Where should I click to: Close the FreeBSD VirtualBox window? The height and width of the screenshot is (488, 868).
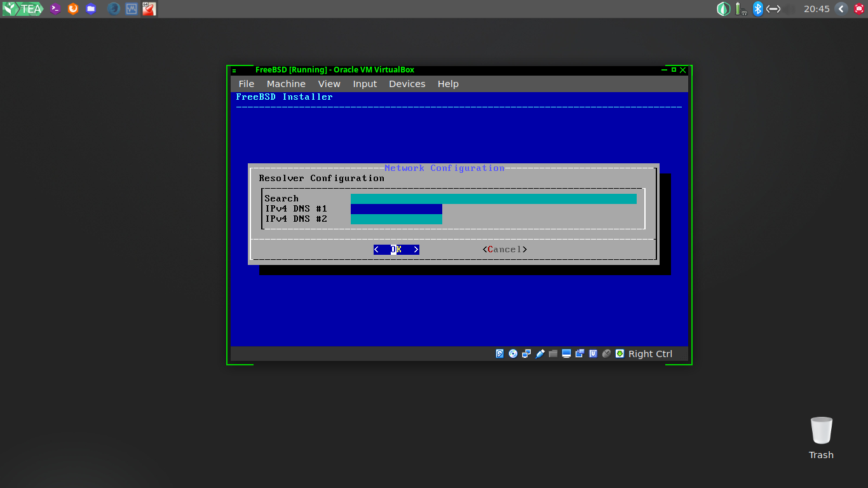(683, 70)
